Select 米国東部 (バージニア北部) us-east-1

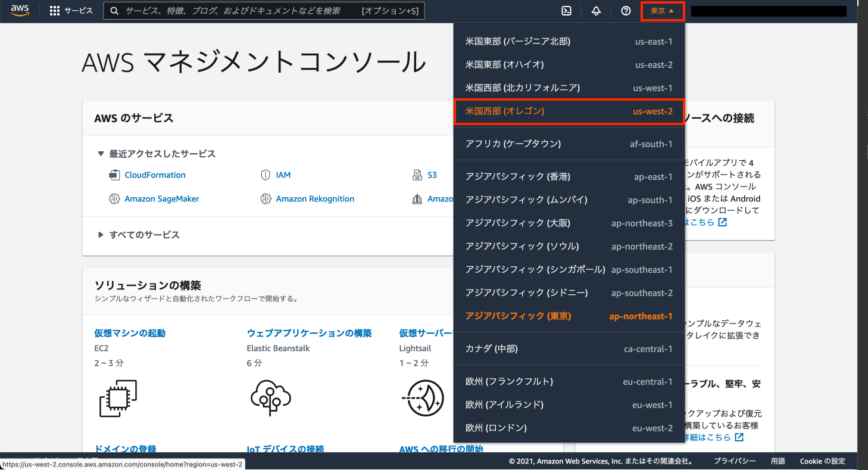pos(569,41)
